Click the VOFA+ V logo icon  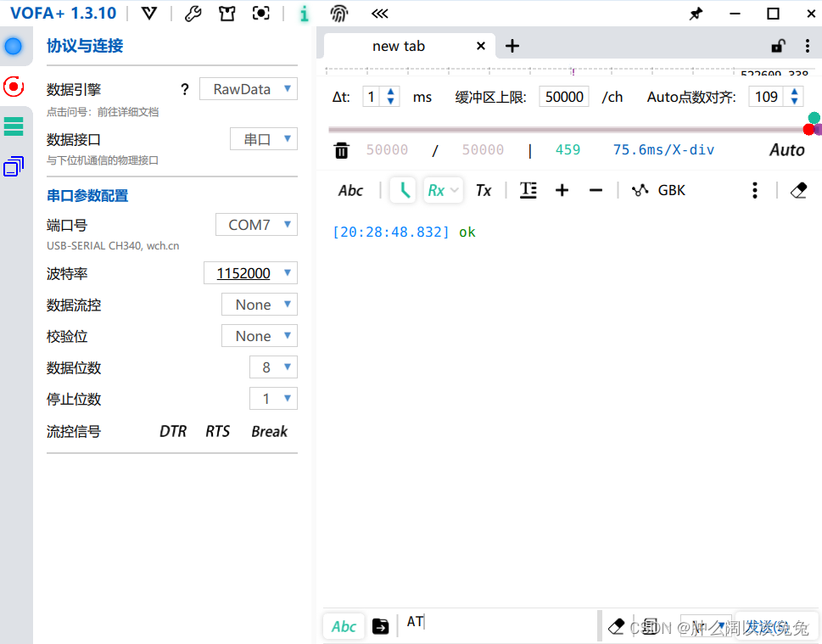[x=149, y=14]
